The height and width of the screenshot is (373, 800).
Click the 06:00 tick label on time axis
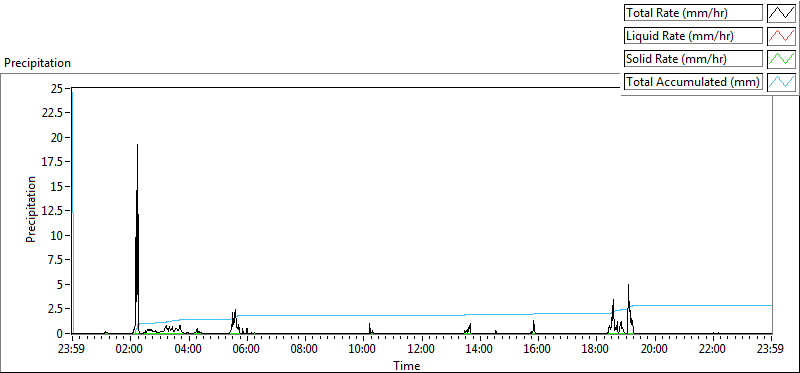tap(247, 350)
